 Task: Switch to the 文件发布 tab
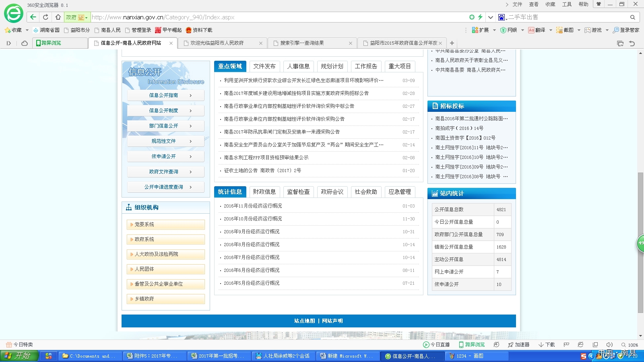pos(264,66)
